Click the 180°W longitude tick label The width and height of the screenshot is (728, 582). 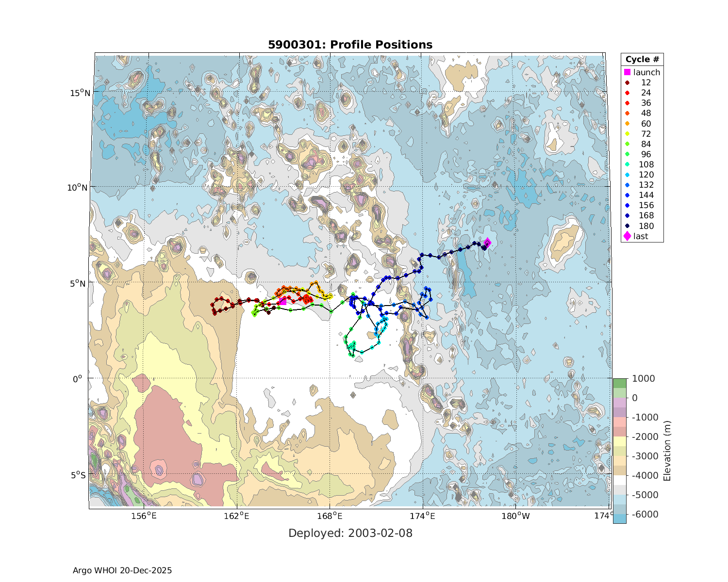pos(515,516)
